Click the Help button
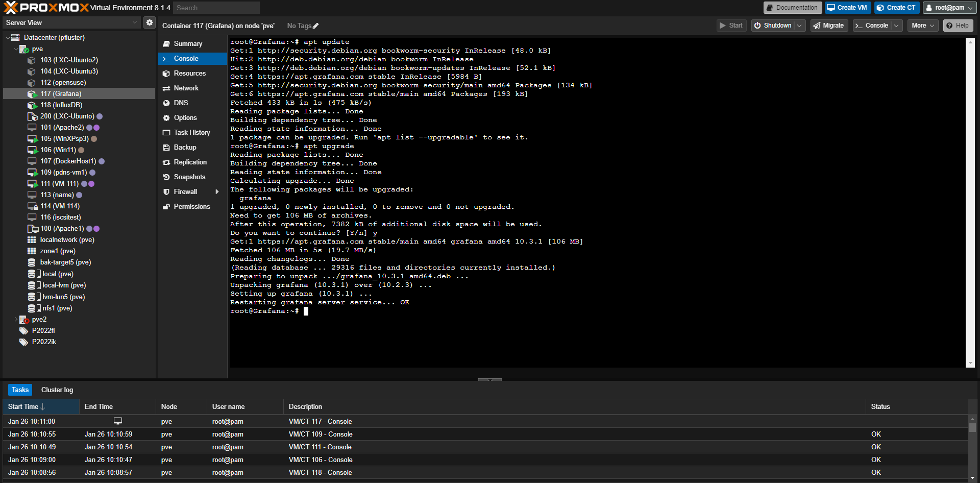The width and height of the screenshot is (980, 483). point(958,26)
